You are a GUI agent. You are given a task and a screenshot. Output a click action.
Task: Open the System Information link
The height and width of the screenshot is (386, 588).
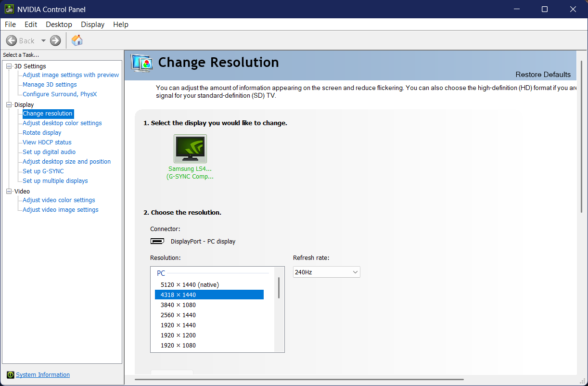tap(43, 375)
